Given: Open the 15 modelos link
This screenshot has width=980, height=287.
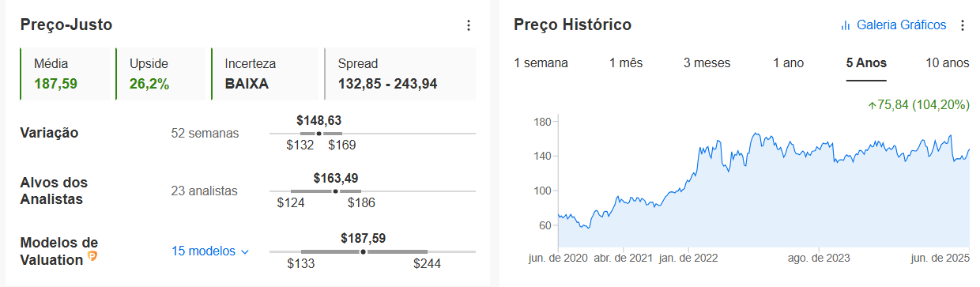Looking at the screenshot, I should pos(204,251).
